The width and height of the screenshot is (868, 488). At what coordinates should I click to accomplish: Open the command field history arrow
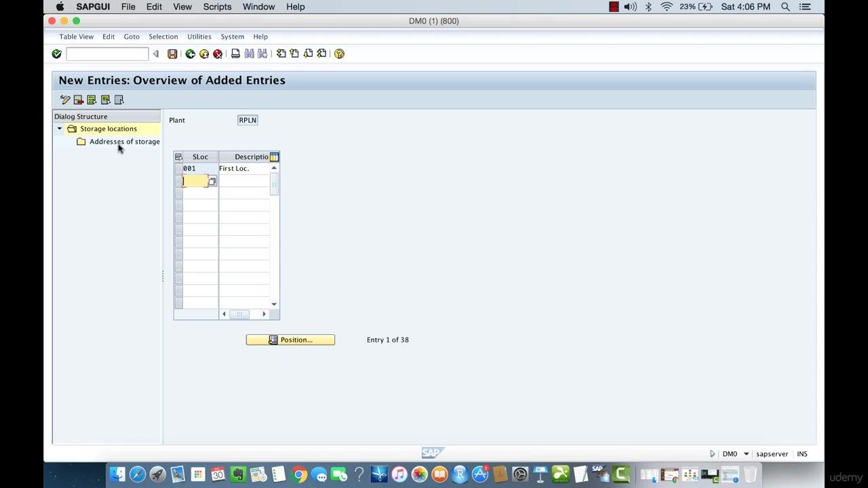pyautogui.click(x=156, y=54)
